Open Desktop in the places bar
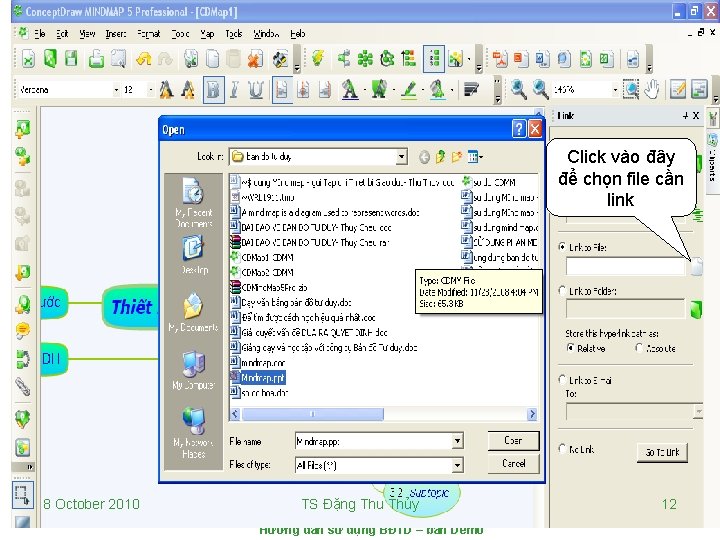This screenshot has height=540, width=720. [x=193, y=255]
